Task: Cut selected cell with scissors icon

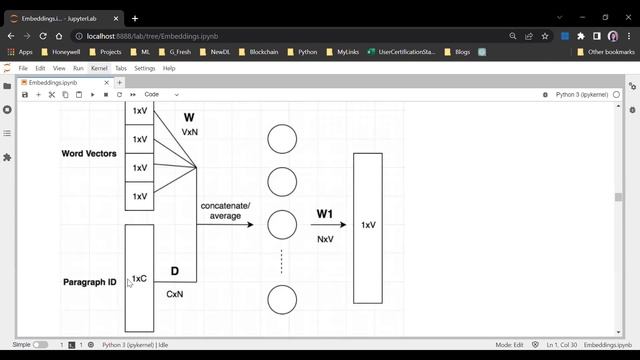Action: tap(52, 95)
